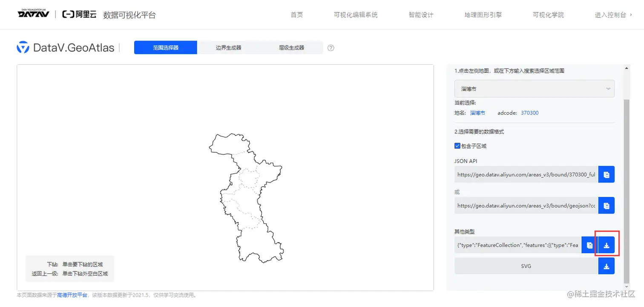Click the scrollbar up arrow
644x307 pixels.
tap(626, 68)
